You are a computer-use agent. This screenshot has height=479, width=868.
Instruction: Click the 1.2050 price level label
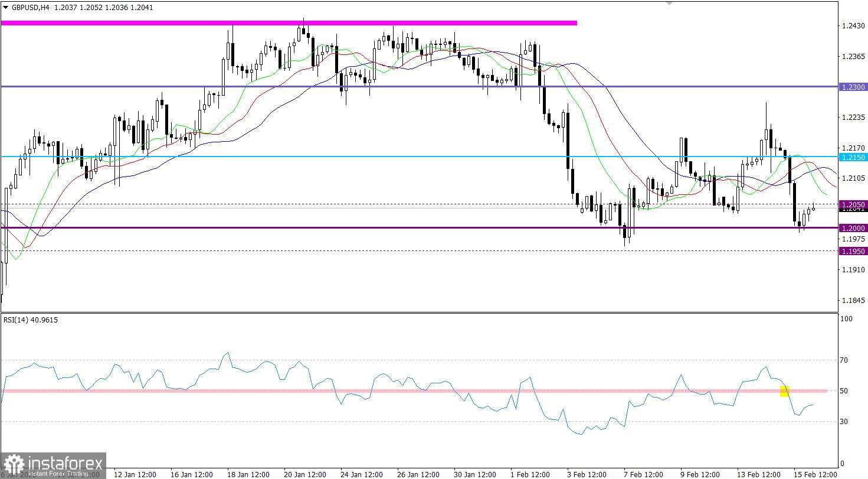853,203
